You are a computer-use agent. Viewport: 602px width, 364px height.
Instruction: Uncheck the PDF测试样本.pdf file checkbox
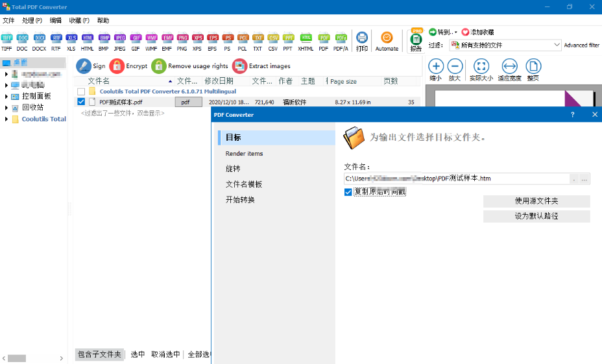click(x=81, y=102)
